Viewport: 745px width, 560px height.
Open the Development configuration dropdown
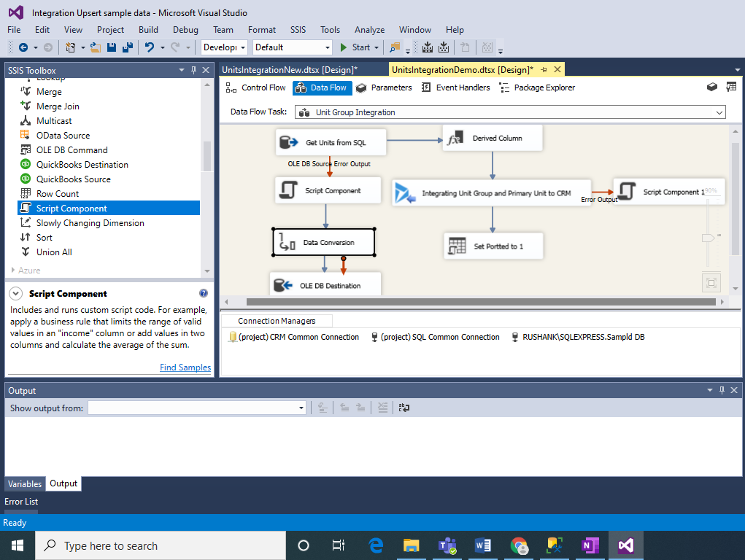[x=243, y=47]
